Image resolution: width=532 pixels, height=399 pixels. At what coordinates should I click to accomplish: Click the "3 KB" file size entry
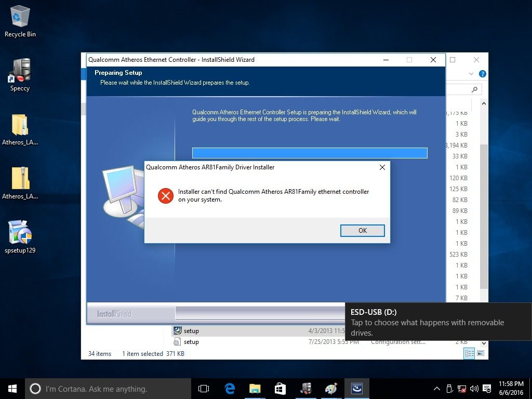click(x=461, y=135)
